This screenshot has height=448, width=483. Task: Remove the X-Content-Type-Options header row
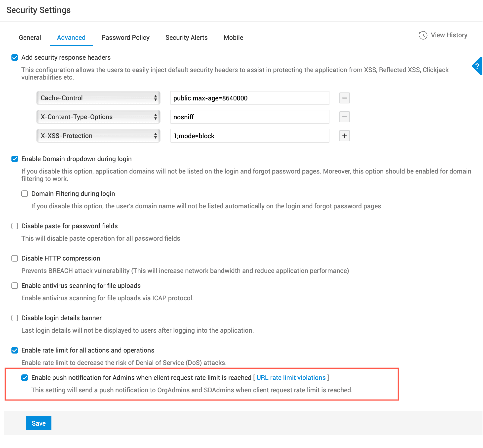click(344, 117)
